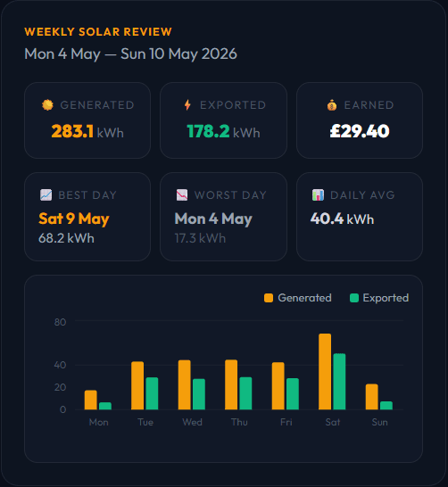Click the GENERATED card label

97,105
